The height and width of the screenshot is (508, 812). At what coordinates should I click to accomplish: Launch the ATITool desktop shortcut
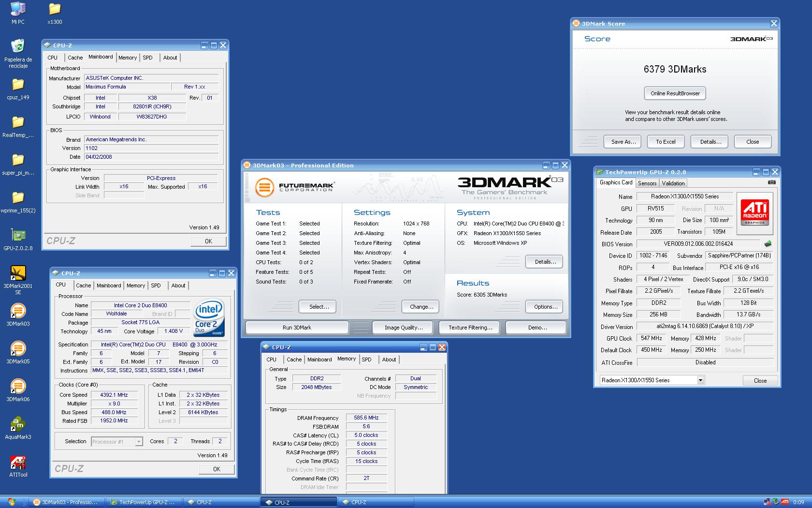coord(18,466)
